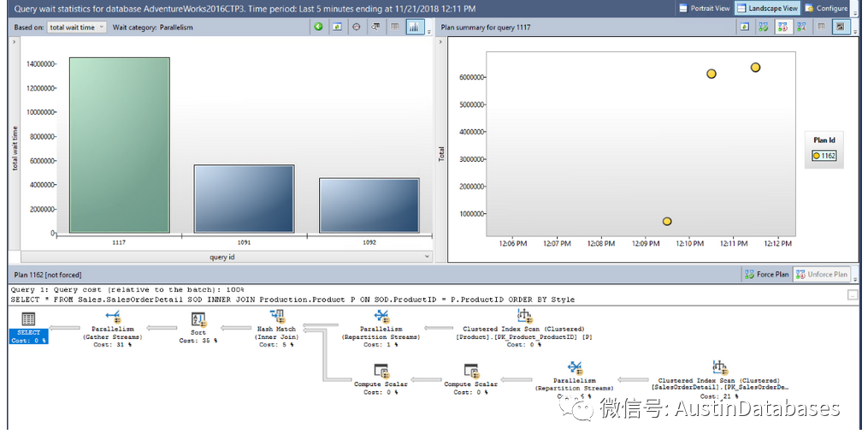The height and width of the screenshot is (446, 868).
Task: Refresh the plan summary pane
Action: click(745, 27)
